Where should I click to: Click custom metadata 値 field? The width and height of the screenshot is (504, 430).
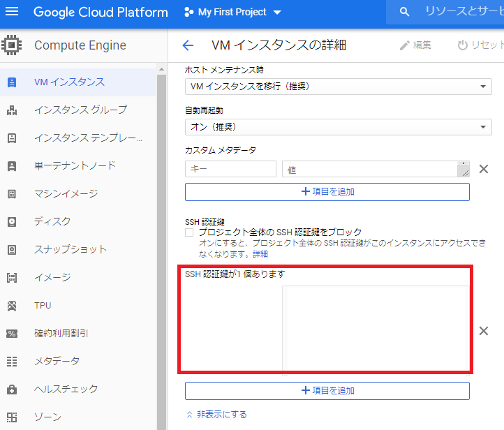pyautogui.click(x=376, y=169)
